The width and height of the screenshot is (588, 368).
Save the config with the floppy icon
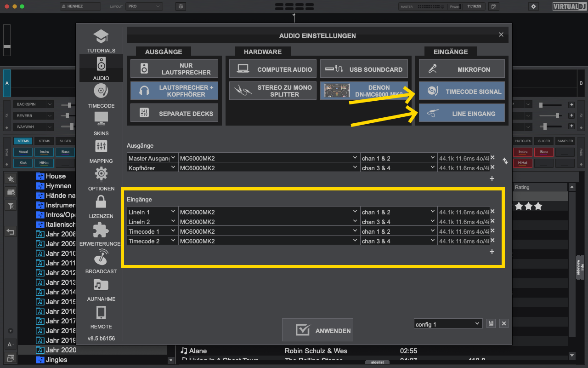(491, 323)
